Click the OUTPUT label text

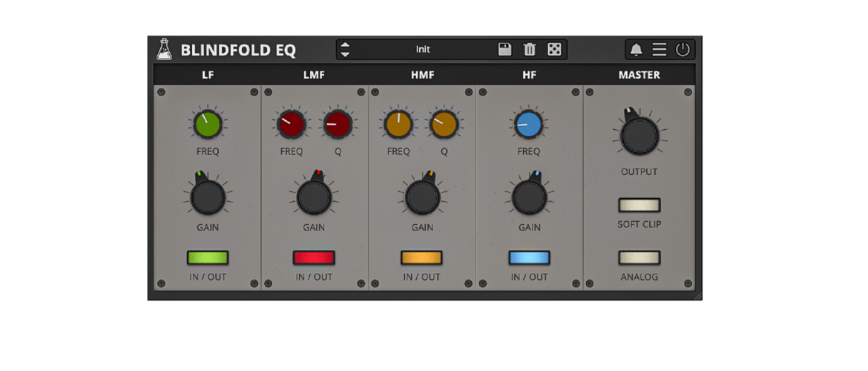(x=640, y=171)
